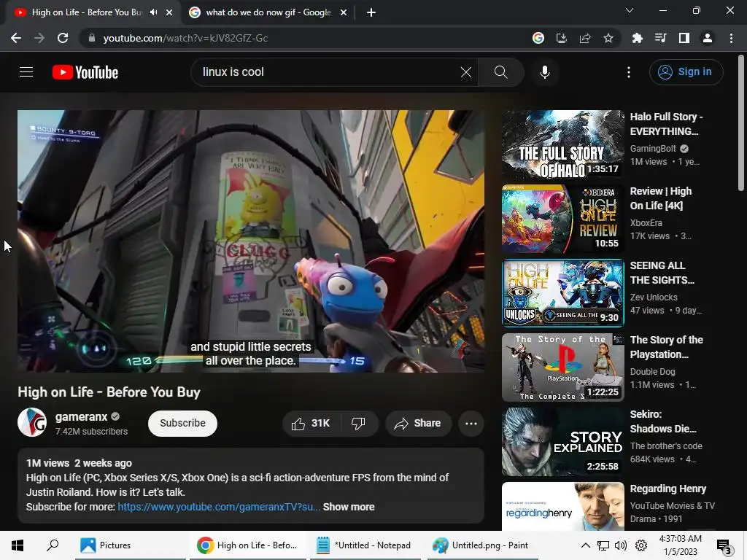
Task: Go forward in browser history
Action: (39, 38)
